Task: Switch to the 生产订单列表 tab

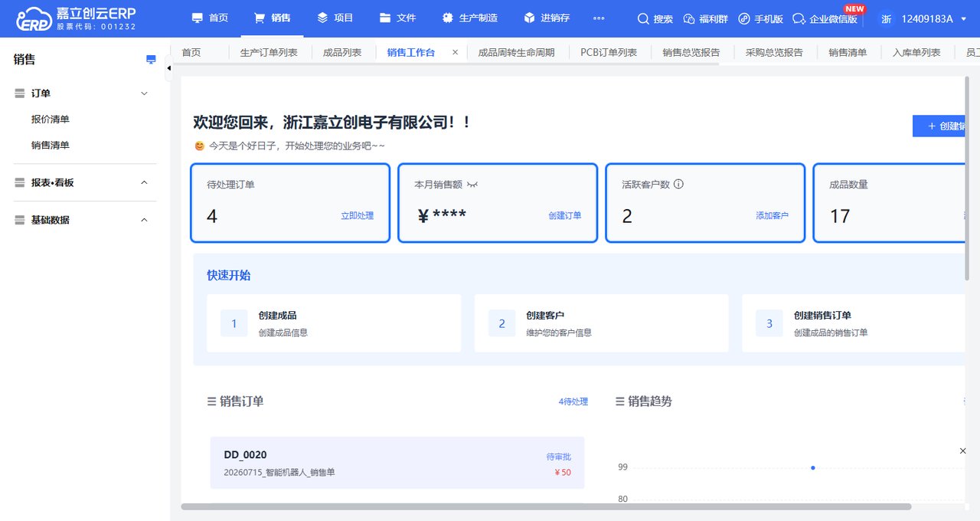Action: (269, 52)
